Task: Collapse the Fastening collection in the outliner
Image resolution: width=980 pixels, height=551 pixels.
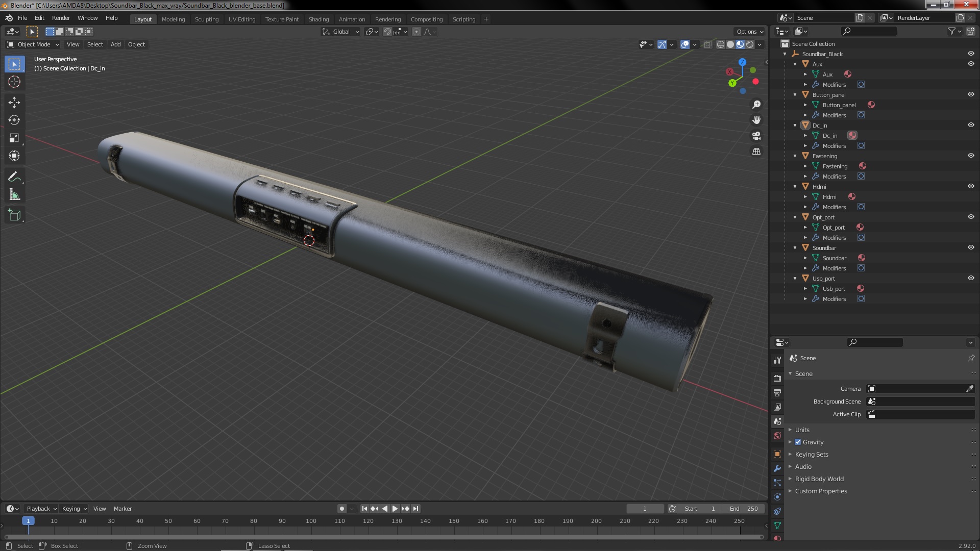Action: [795, 156]
